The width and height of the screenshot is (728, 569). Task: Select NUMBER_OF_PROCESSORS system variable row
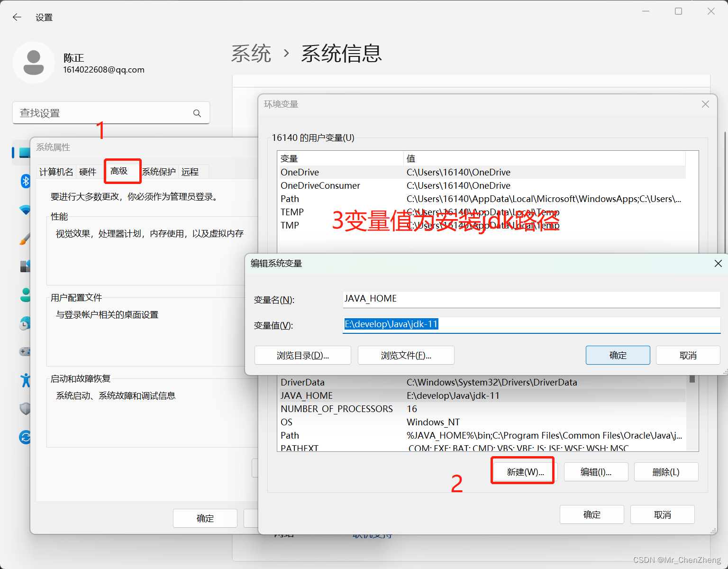[x=482, y=409]
